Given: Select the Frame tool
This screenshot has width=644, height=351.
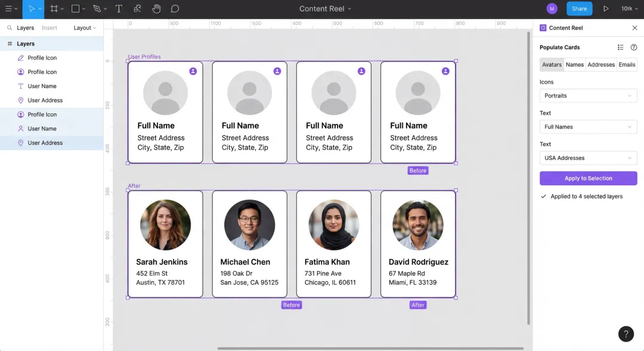Looking at the screenshot, I should click(54, 9).
